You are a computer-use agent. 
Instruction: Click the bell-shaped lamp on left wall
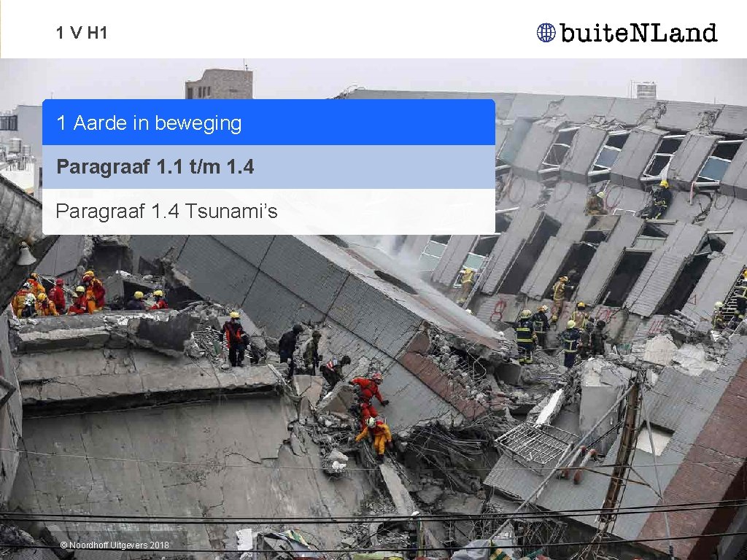coord(26,254)
